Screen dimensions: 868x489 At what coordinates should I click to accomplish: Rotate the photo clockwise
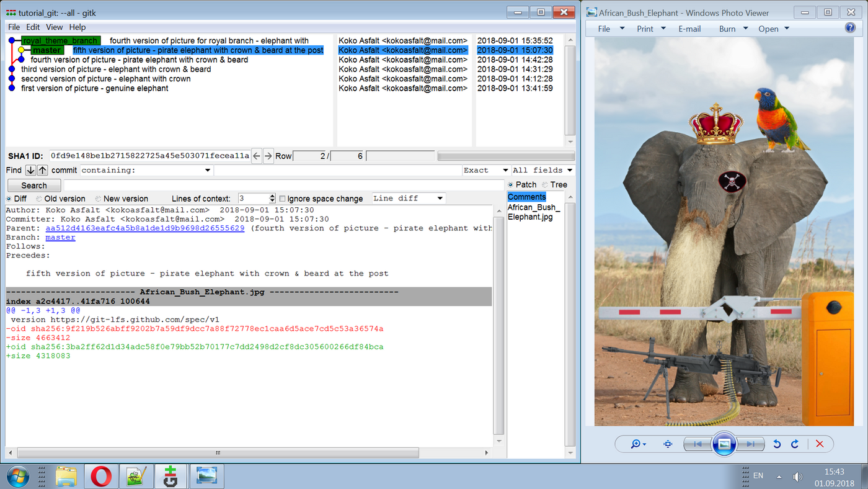795,444
